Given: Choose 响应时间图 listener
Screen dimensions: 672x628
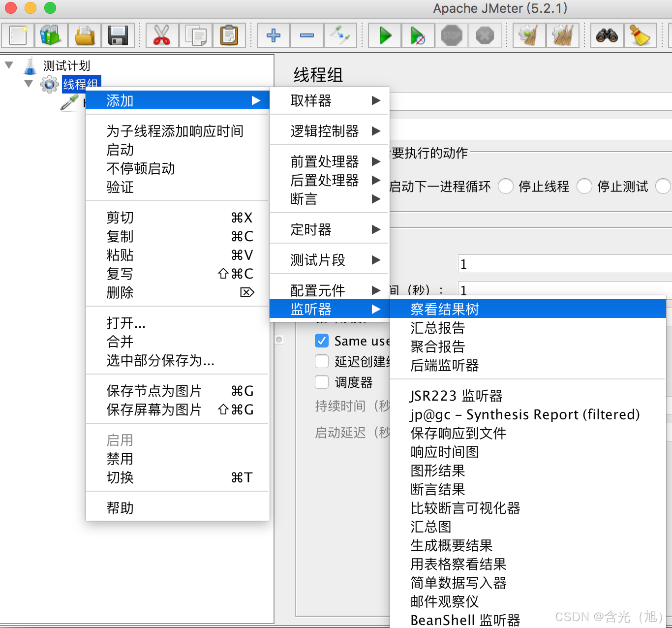Looking at the screenshot, I should point(528,452).
